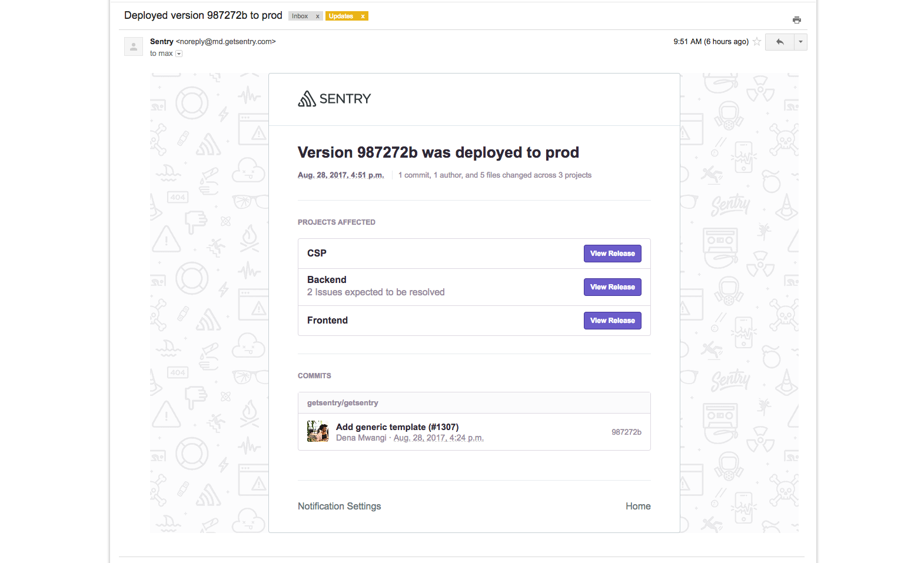Remove the Updates label with its x
The height and width of the screenshot is (563, 924).
(x=363, y=16)
